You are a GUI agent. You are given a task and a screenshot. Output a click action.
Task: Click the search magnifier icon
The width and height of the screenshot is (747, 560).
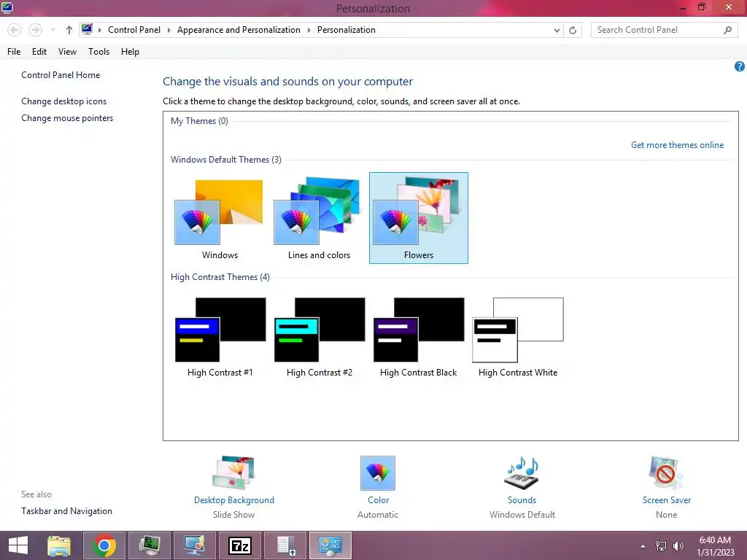pos(727,30)
